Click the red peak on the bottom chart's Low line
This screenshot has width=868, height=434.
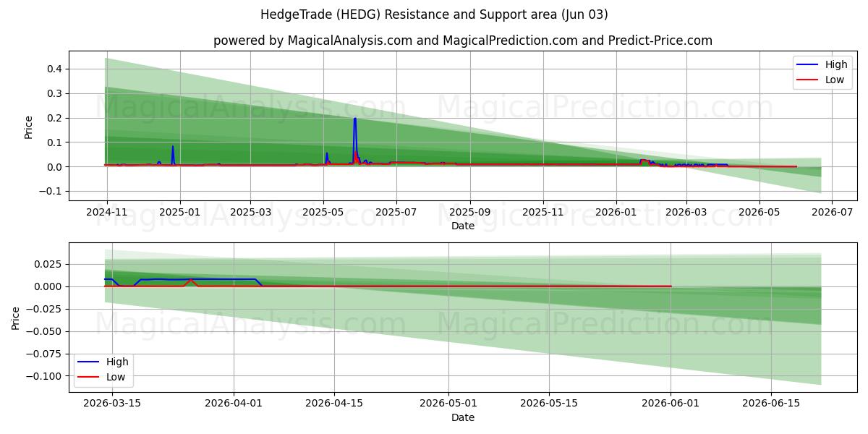tap(190, 281)
